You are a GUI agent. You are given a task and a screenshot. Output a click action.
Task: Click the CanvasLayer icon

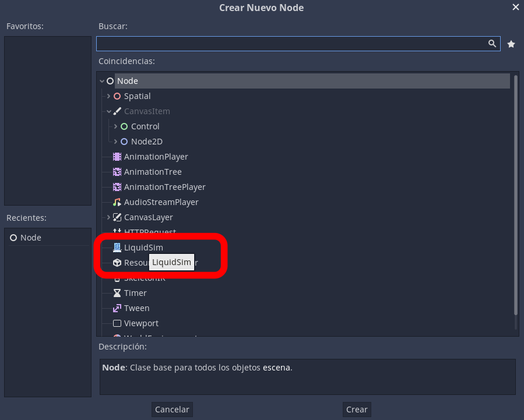(x=117, y=217)
